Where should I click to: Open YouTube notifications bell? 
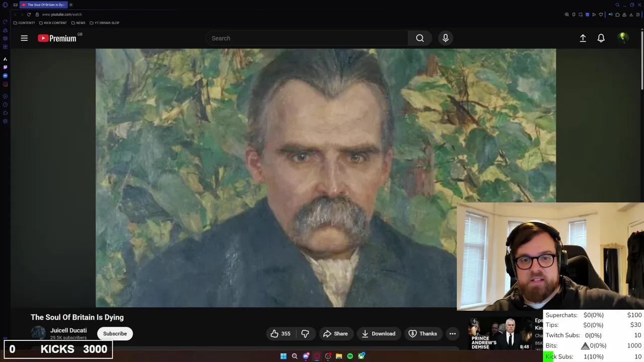pos(601,38)
